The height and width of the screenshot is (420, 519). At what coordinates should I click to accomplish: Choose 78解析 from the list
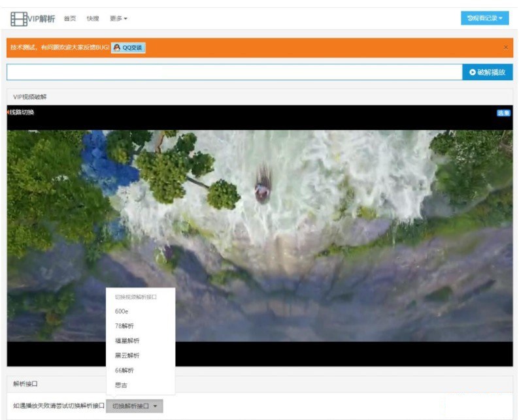(x=124, y=326)
